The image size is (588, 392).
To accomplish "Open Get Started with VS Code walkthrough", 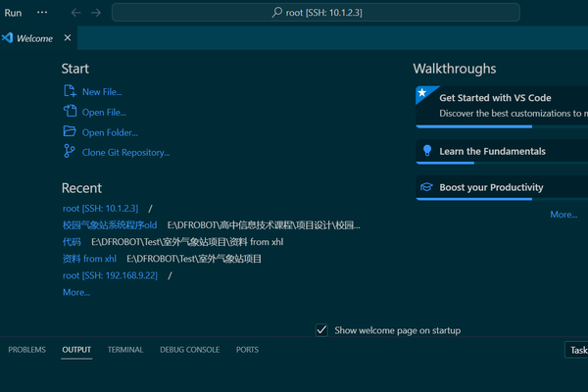I will (x=502, y=107).
